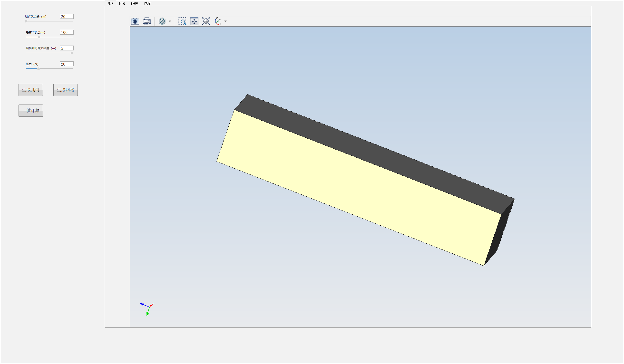624x364 pixels.
Task: Open the 位移1 tab
Action: 135,3
